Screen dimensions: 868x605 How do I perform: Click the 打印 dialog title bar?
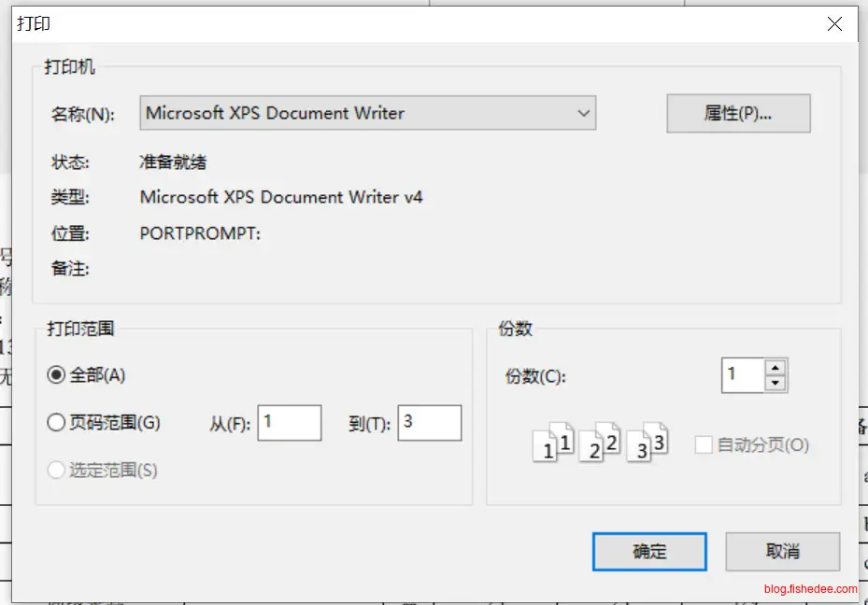[374, 24]
